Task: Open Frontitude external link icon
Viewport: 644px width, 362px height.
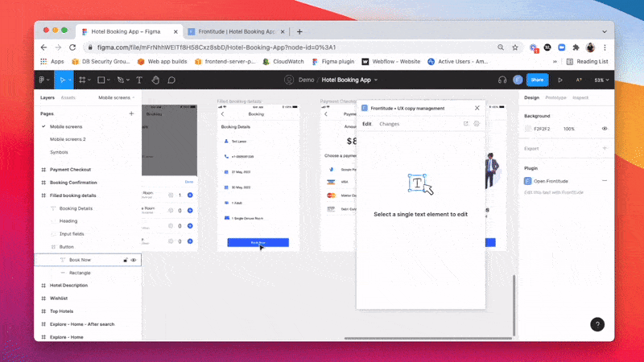Action: coord(466,124)
